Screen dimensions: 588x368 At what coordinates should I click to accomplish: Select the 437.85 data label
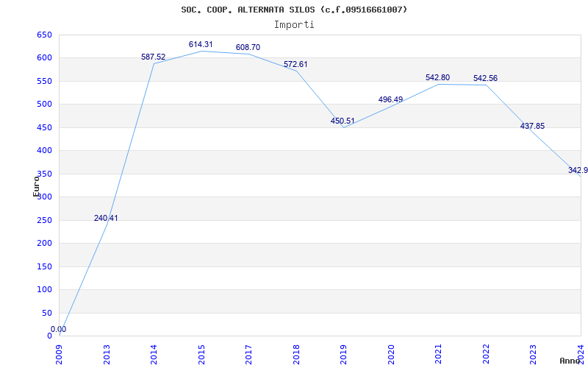click(532, 126)
